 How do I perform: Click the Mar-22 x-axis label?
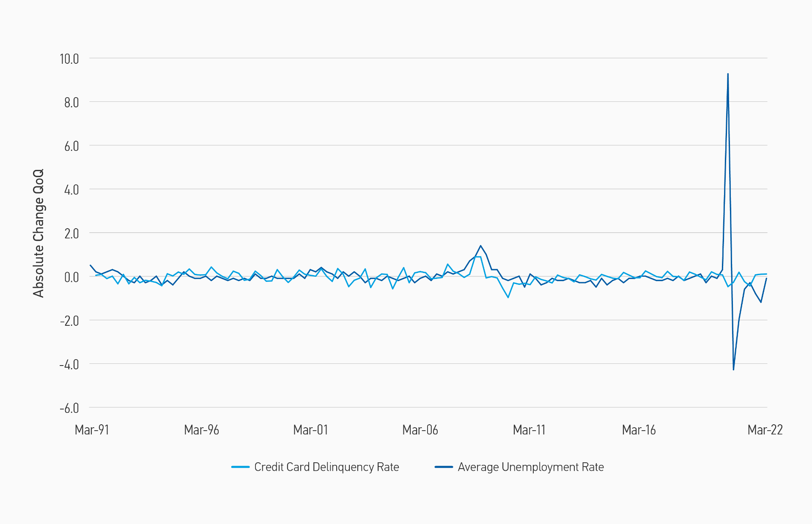coord(765,430)
